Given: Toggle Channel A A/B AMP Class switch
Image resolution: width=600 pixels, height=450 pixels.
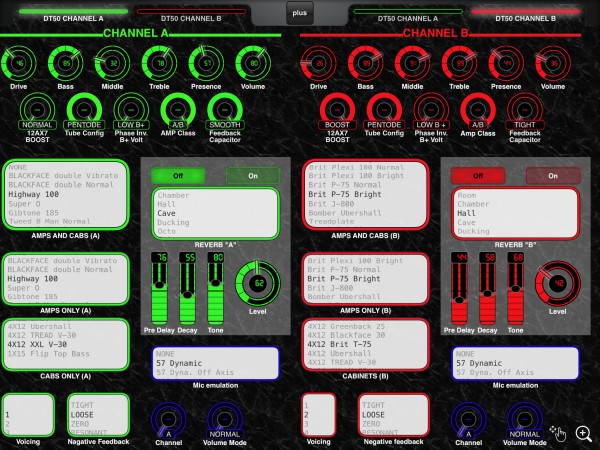Looking at the screenshot, I should pos(178,112).
